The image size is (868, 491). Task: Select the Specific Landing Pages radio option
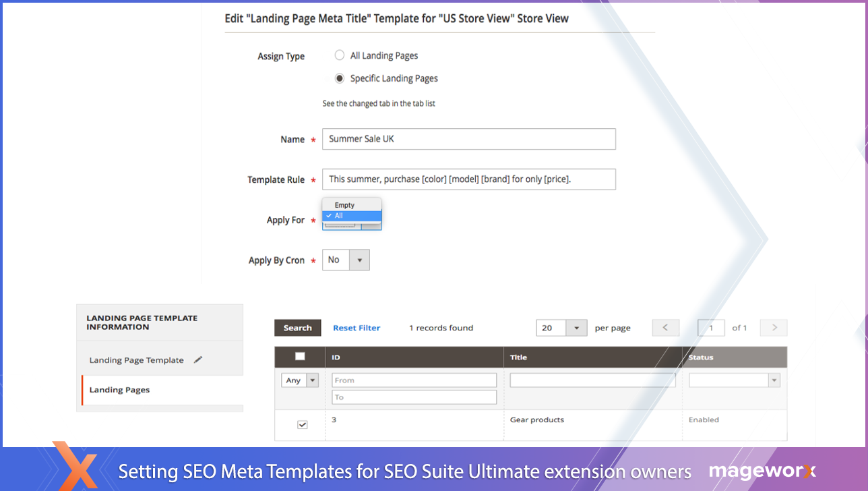coord(340,78)
